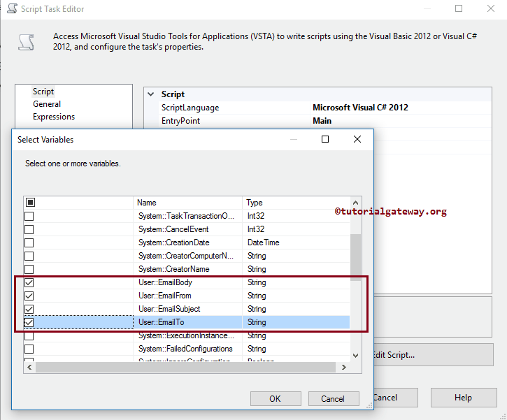Check the System::CreatorComputerN... checkbox

click(x=29, y=256)
